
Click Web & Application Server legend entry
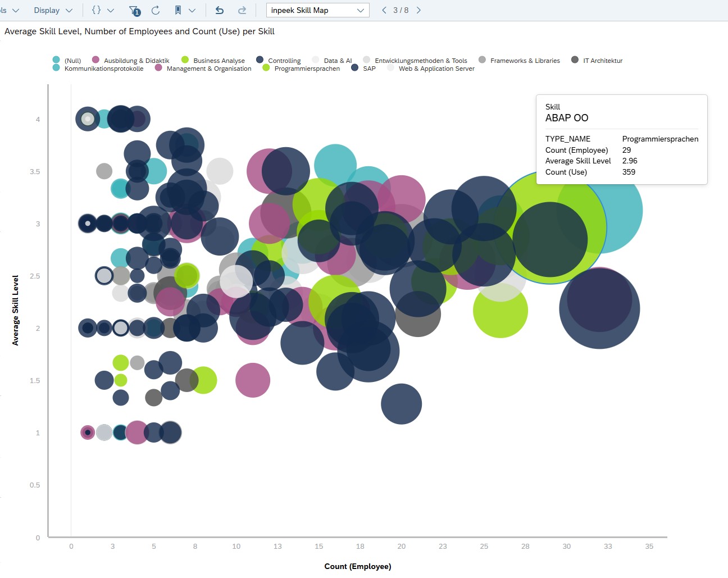(x=431, y=68)
